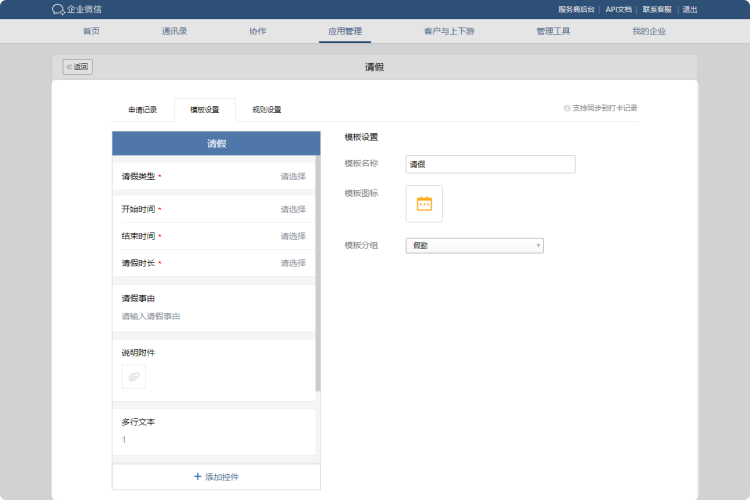Switch to 申请记录 tab
This screenshot has width=750, height=500.
pyautogui.click(x=143, y=110)
